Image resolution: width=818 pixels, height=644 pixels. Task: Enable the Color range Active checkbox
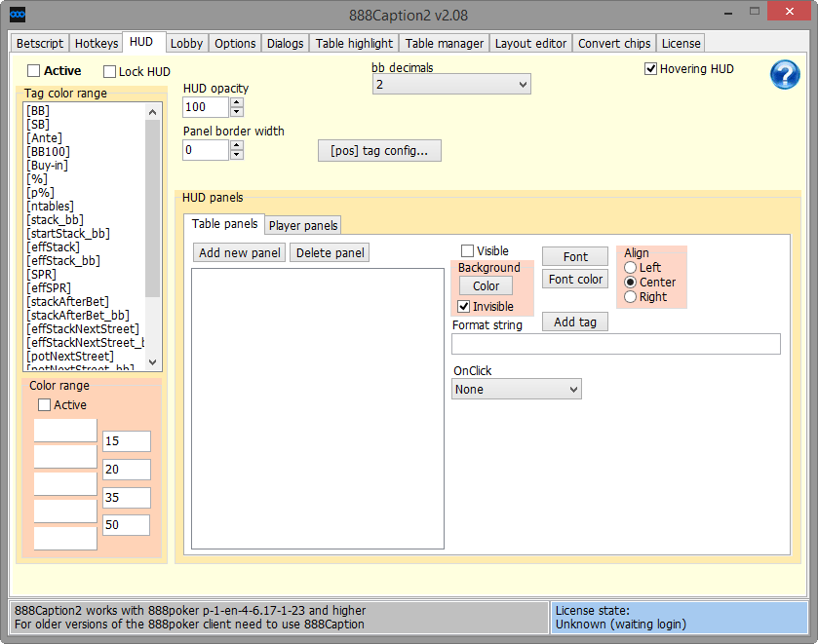(x=44, y=404)
